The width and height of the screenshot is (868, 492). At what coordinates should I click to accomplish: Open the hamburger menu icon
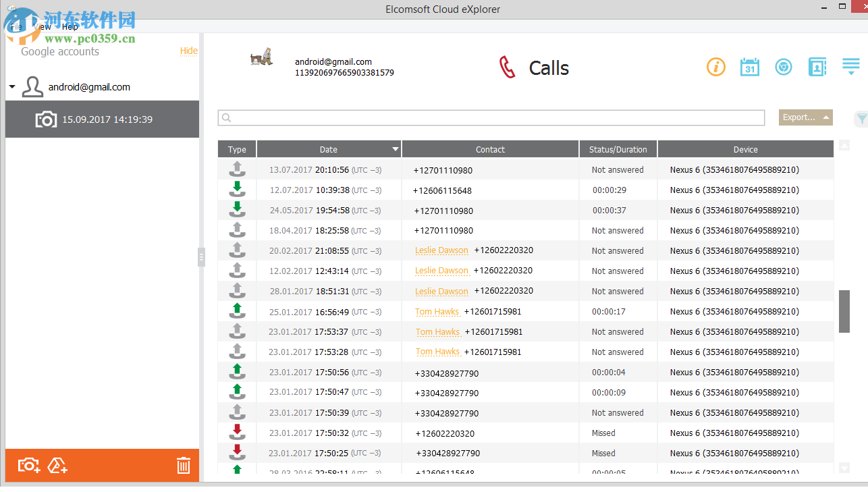click(x=850, y=66)
